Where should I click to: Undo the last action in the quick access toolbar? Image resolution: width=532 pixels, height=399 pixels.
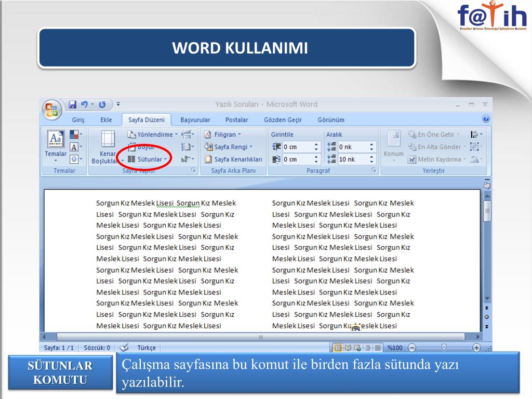84,104
